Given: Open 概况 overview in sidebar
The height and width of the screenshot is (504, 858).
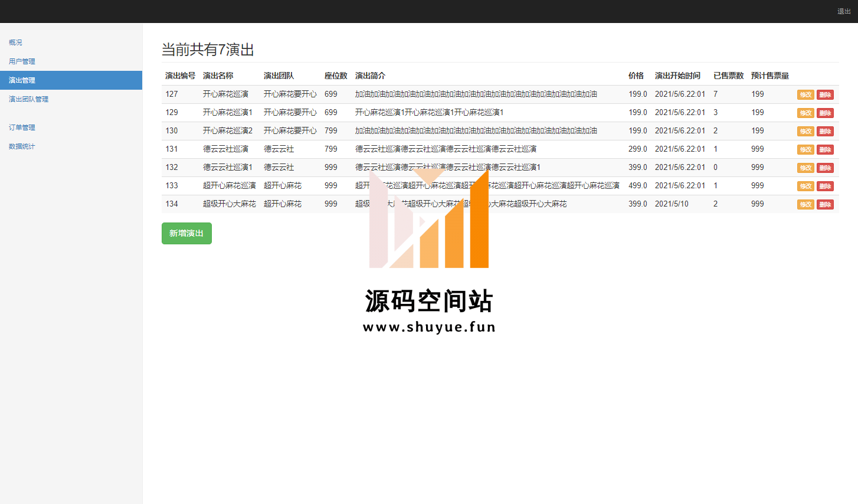Looking at the screenshot, I should [15, 42].
